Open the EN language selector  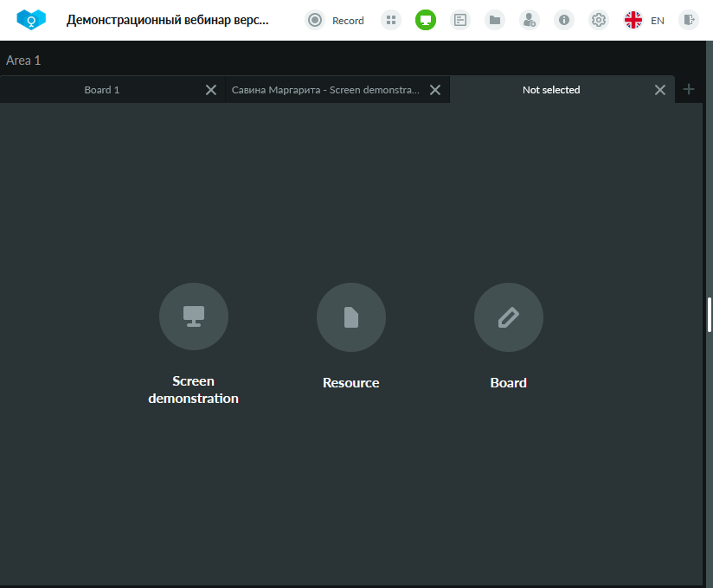tap(658, 21)
